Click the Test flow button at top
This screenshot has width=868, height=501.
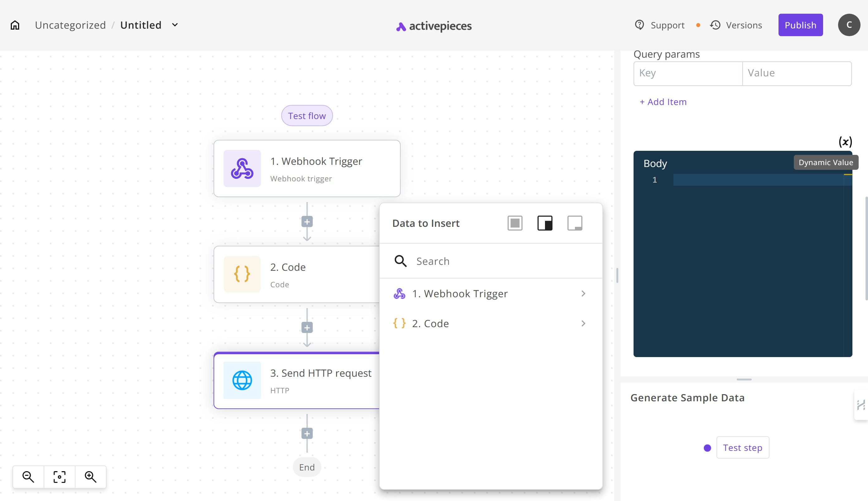(306, 115)
